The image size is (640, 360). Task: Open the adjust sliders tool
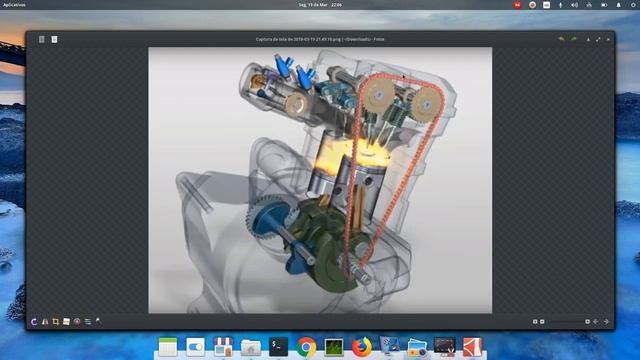[88, 322]
